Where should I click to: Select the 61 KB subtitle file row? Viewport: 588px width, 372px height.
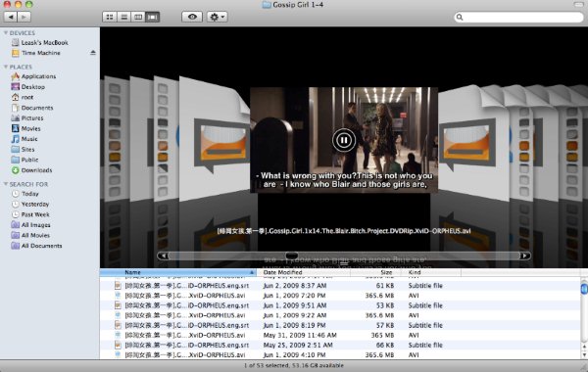click(x=340, y=286)
